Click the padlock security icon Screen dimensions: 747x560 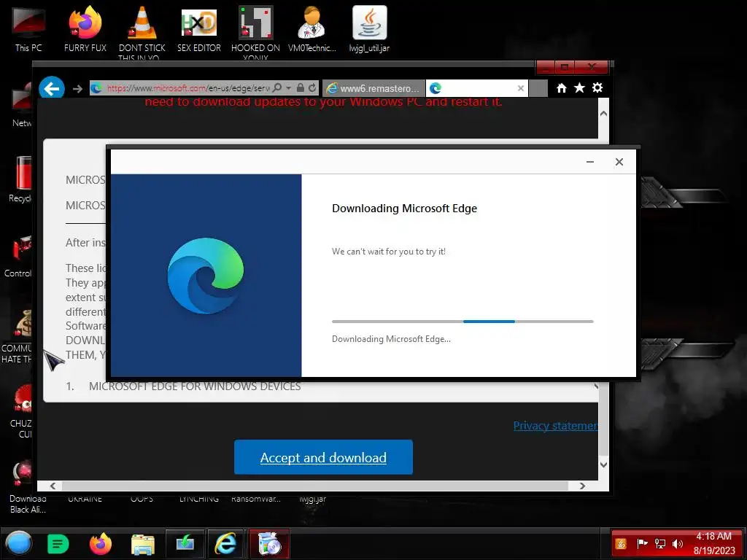pos(300,87)
